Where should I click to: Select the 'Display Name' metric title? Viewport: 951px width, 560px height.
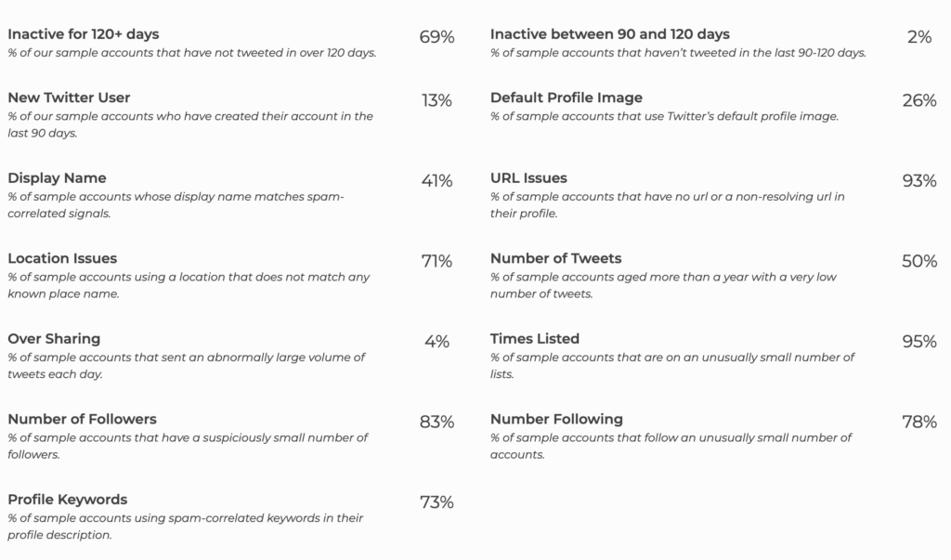57,178
